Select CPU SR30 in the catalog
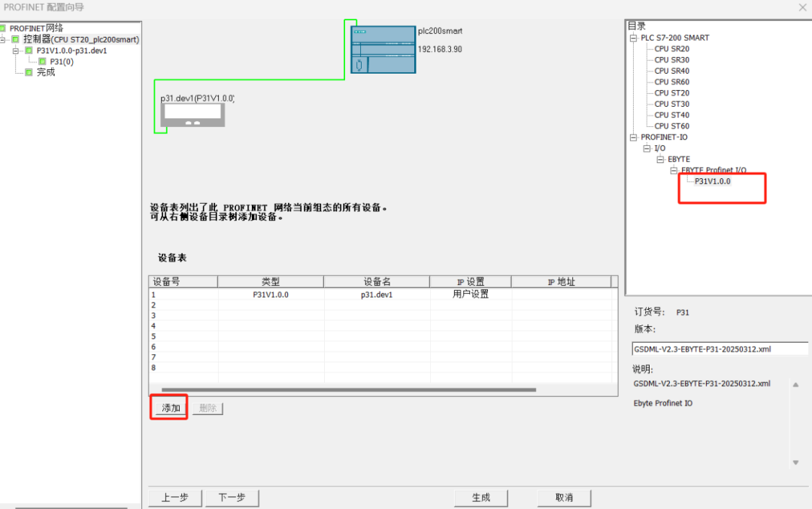Image resolution: width=812 pixels, height=509 pixels. pos(671,59)
